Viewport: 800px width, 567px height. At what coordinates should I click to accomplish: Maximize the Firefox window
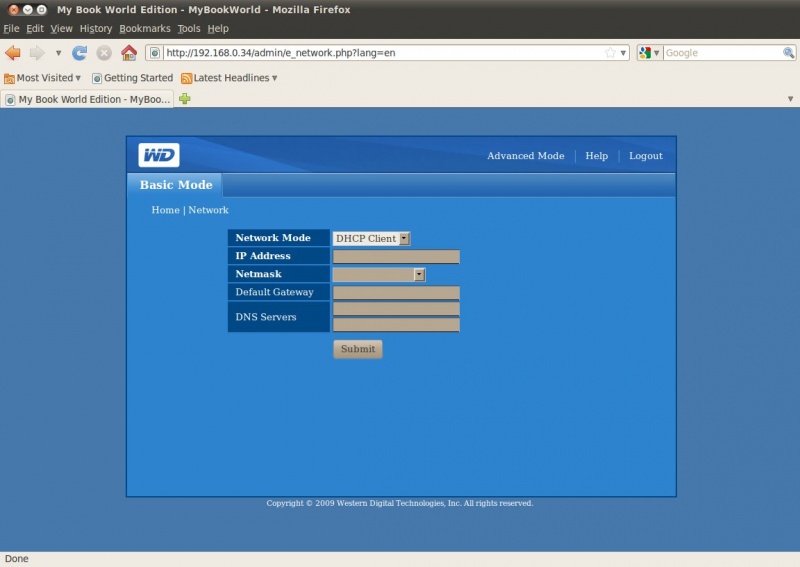coord(41,9)
